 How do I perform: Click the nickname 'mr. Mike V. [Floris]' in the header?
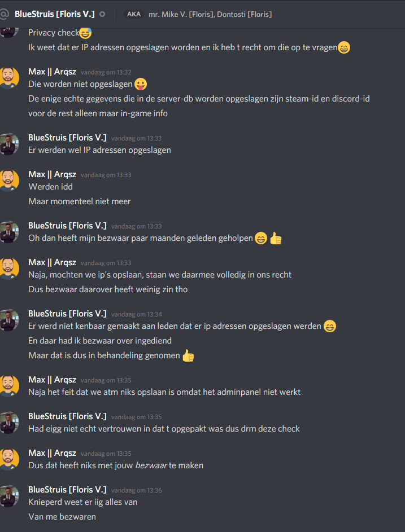[181, 14]
